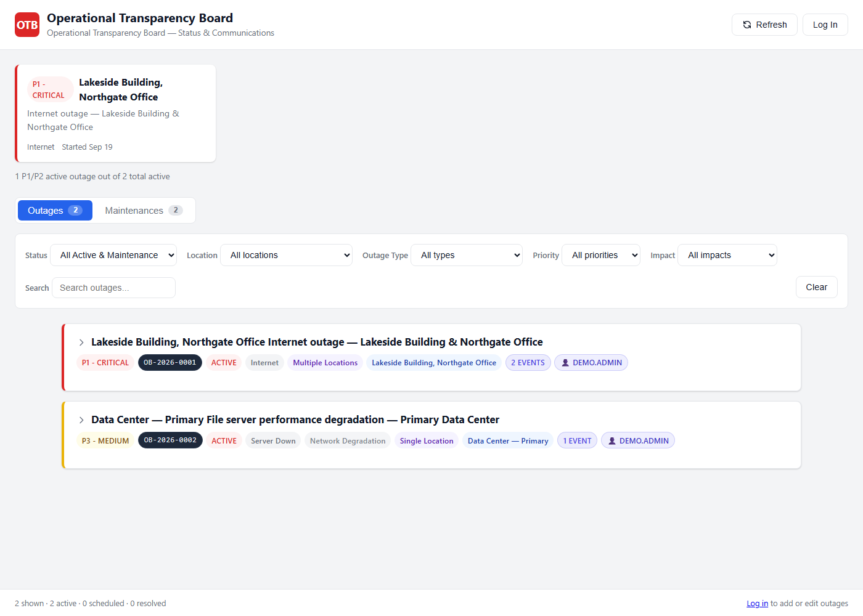863x616 pixels.
Task: Switch to the Maintenances tab
Action: (144, 211)
